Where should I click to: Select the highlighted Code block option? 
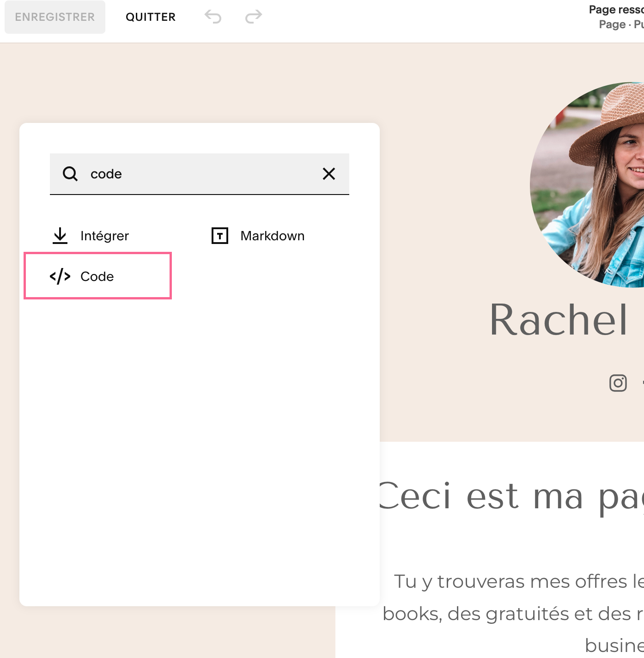pyautogui.click(x=97, y=276)
